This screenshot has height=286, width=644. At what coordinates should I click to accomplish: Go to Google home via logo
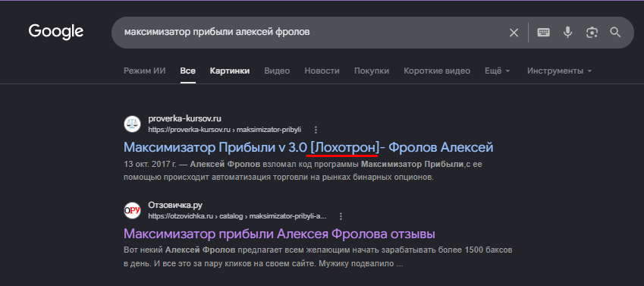56,32
